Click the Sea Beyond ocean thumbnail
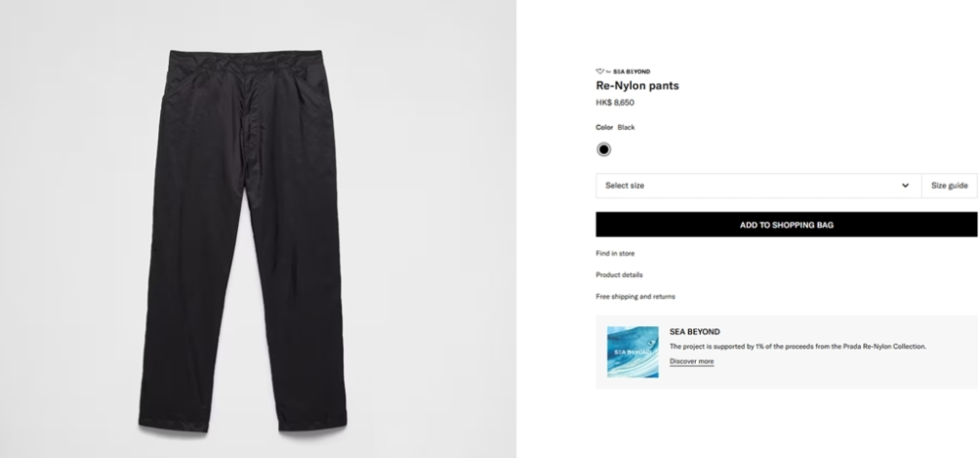 pyautogui.click(x=632, y=352)
